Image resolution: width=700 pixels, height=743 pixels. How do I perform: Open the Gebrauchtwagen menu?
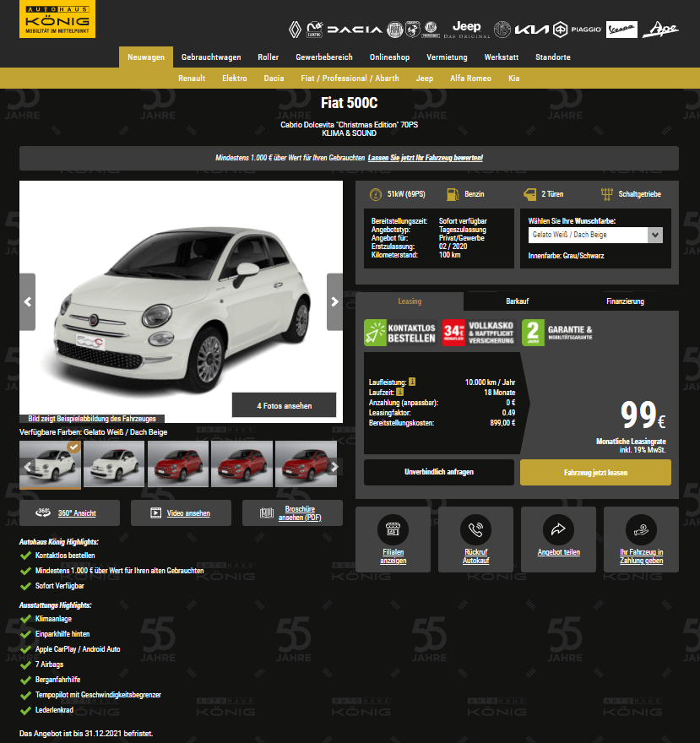211,57
